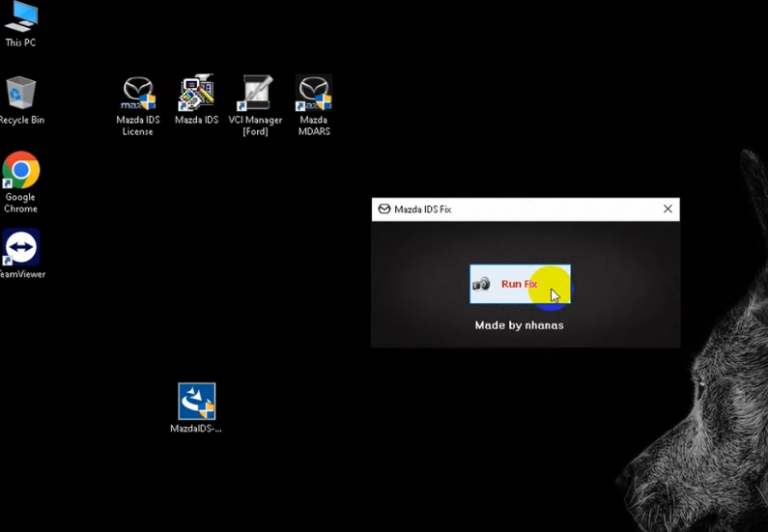The image size is (768, 532).
Task: Click the 'Mazda IDS License' caption text
Action: click(x=138, y=125)
